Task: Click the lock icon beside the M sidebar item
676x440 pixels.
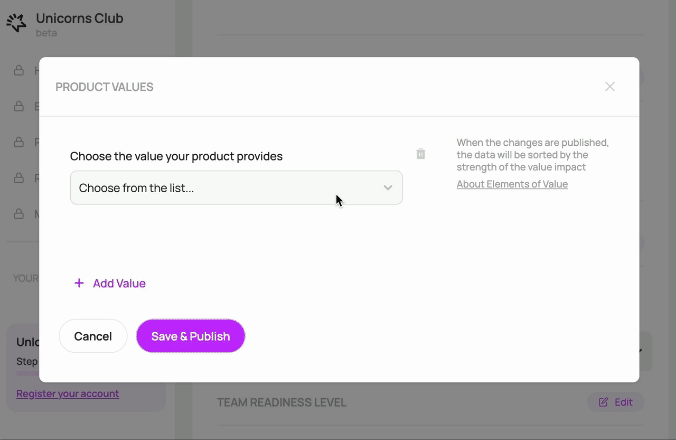Action: 18,215
